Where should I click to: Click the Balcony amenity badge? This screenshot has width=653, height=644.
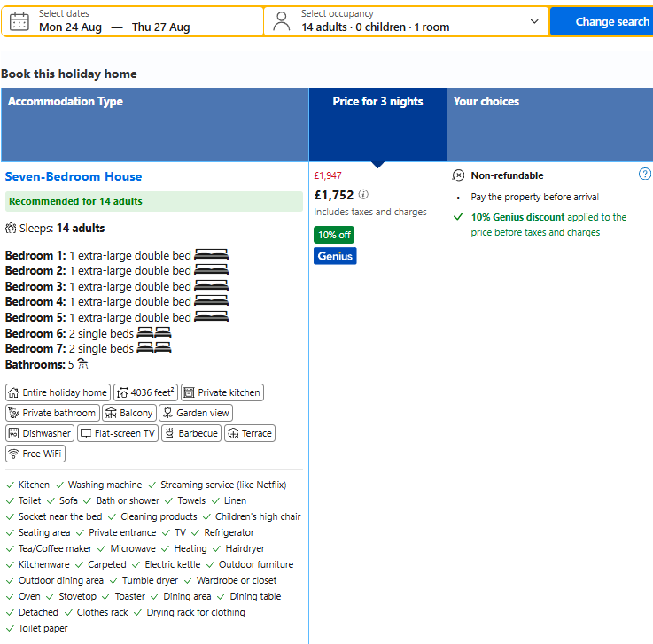129,413
